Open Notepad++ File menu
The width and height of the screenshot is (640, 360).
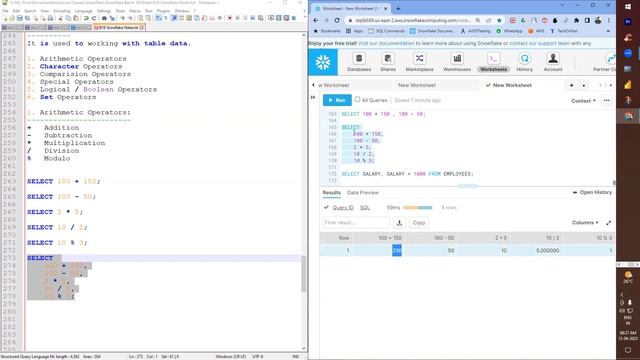5,11
